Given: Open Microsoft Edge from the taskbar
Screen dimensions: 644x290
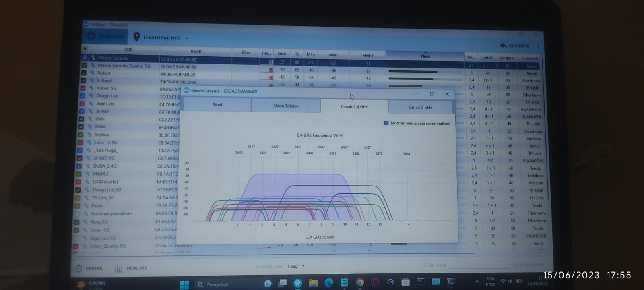Looking at the screenshot, I should point(329,283).
